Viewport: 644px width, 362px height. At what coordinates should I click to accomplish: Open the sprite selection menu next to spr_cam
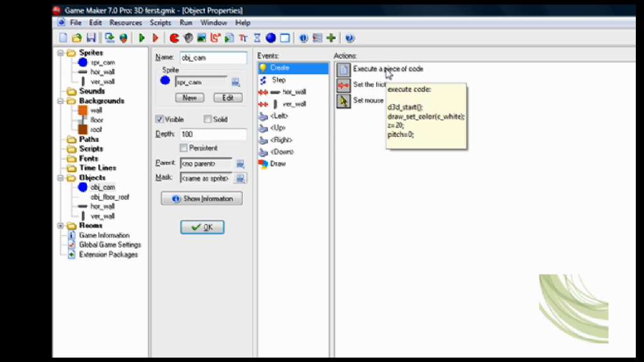[235, 82]
